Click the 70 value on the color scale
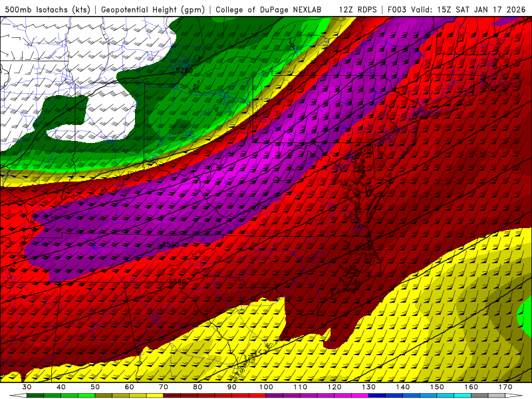 tap(164, 387)
